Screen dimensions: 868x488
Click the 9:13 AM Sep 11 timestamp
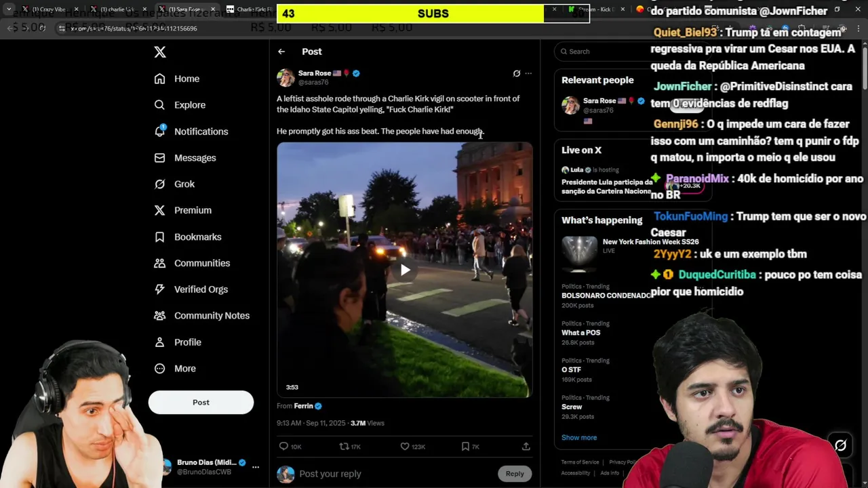click(x=311, y=423)
